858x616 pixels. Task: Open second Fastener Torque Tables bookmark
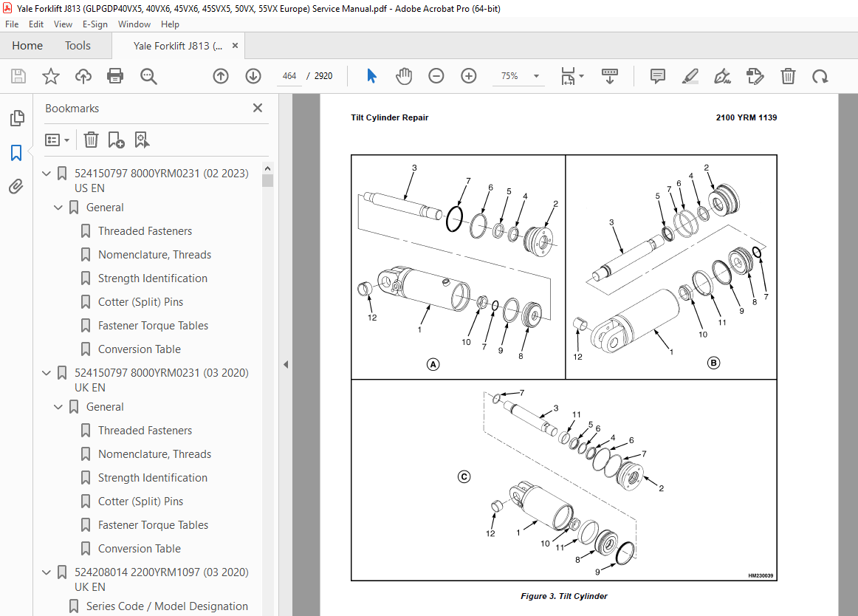coord(153,524)
